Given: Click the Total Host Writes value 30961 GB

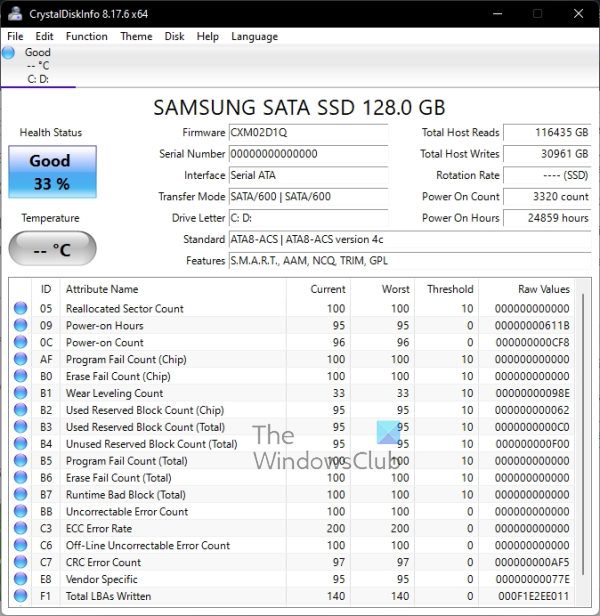Looking at the screenshot, I should coord(547,154).
